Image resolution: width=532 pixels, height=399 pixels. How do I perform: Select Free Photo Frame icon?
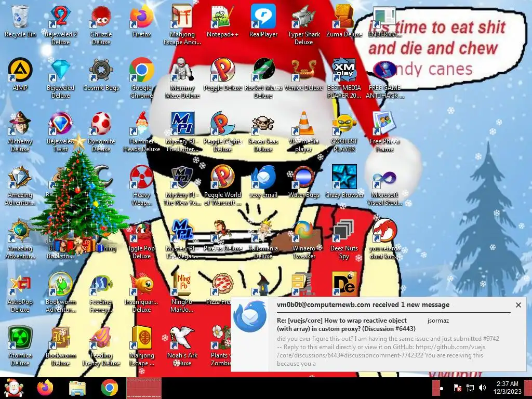pos(384,131)
